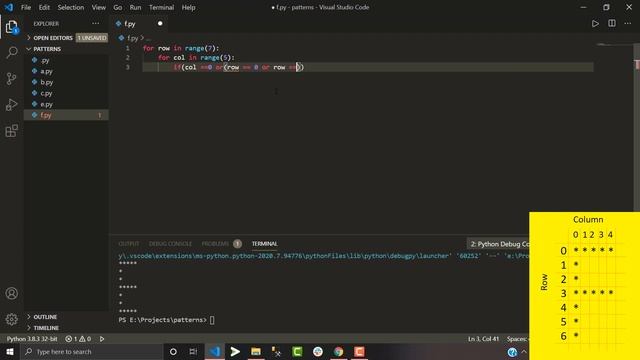Image resolution: width=640 pixels, height=360 pixels.
Task: Open the Selection menu
Action: tap(71, 7)
